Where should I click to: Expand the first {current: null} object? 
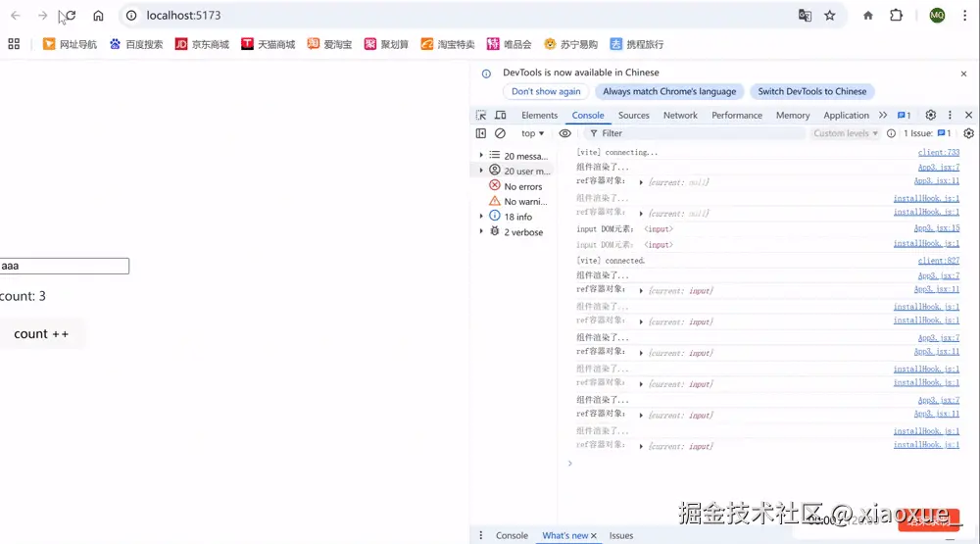(641, 182)
